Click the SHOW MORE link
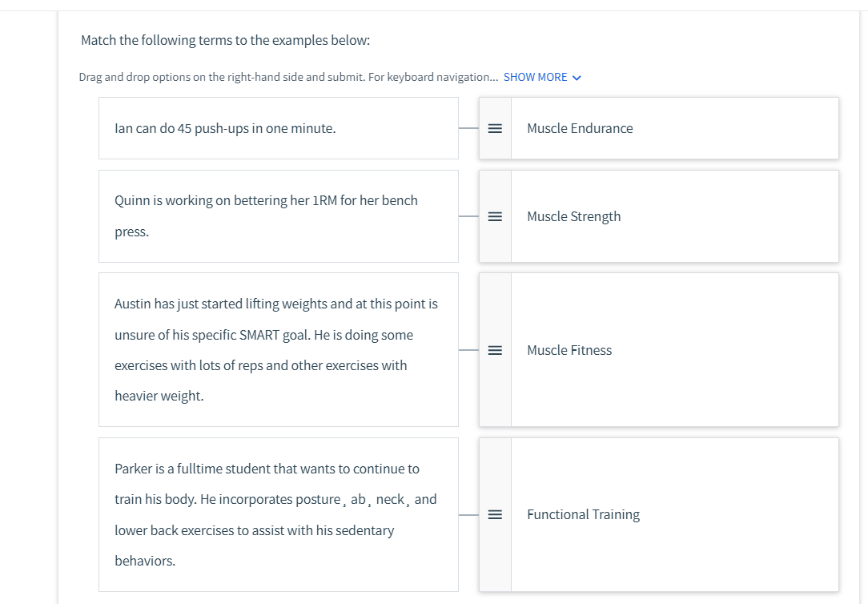This screenshot has width=868, height=604. coord(535,77)
